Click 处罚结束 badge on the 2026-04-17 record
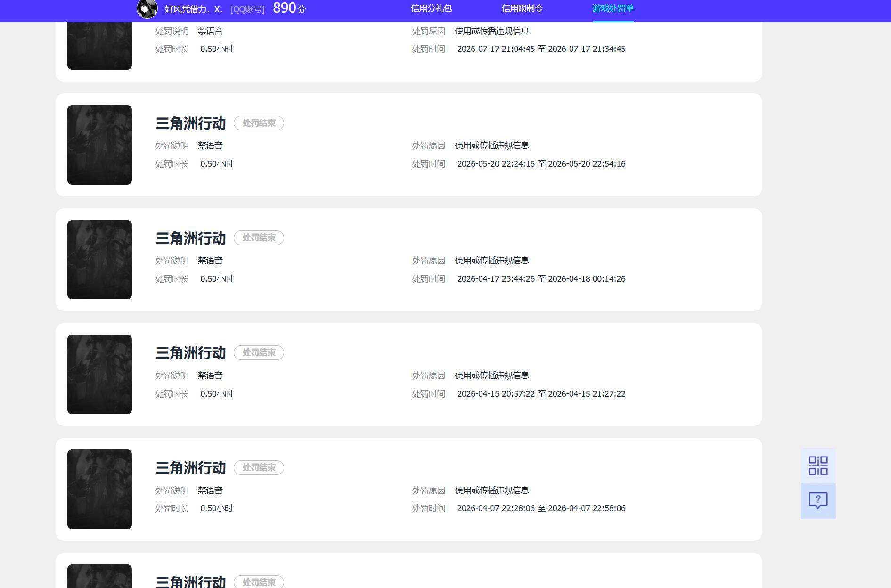Screen dimensions: 891x588 (259, 238)
